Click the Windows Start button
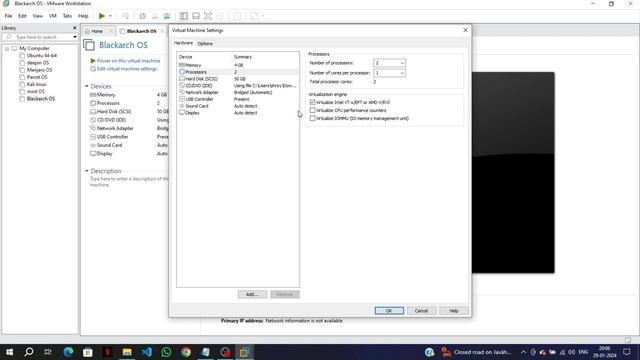The width and height of the screenshot is (640, 360). pyautogui.click(x=9, y=352)
